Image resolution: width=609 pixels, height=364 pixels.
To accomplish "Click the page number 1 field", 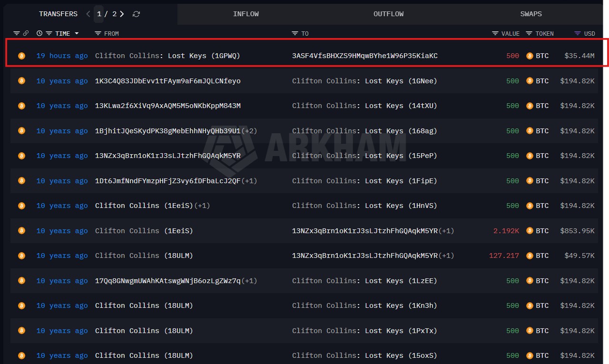I will (x=99, y=14).
